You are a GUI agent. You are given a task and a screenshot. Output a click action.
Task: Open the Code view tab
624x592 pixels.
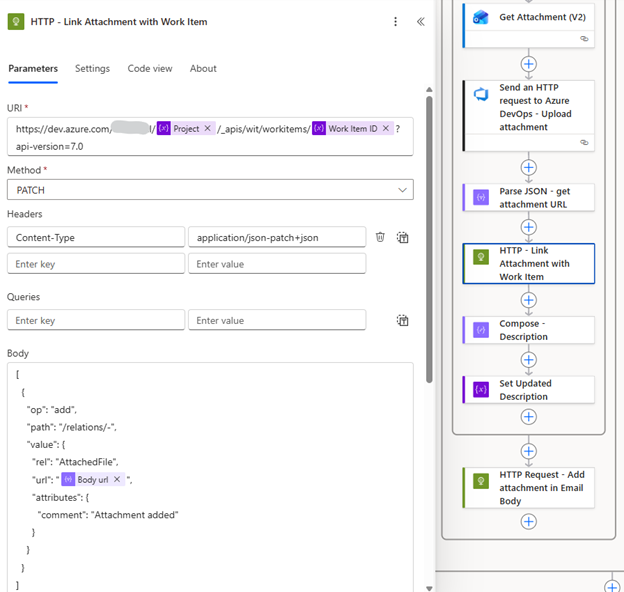[150, 68]
